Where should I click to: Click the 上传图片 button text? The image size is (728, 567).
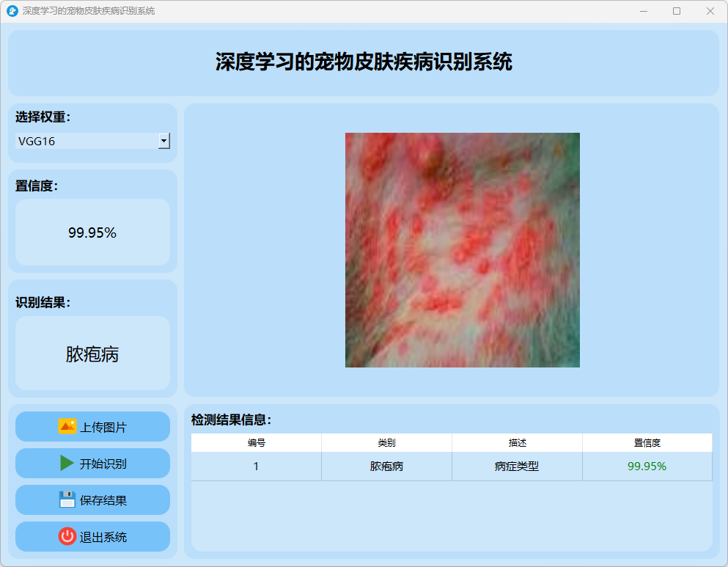point(103,427)
